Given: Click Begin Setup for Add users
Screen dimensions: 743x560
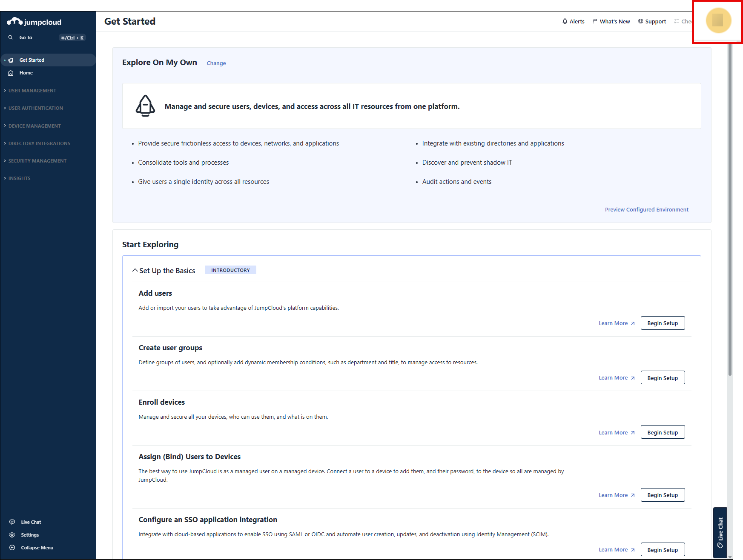Looking at the screenshot, I should coord(662,323).
